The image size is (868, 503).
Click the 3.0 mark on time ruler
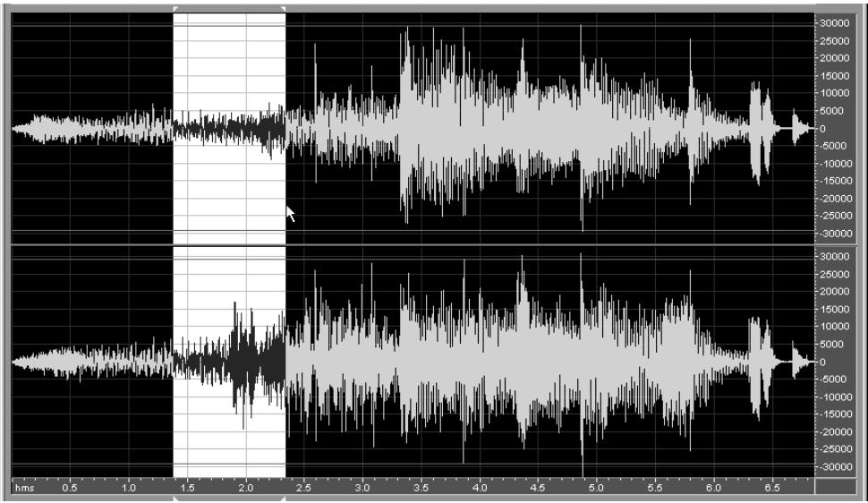[x=362, y=488]
